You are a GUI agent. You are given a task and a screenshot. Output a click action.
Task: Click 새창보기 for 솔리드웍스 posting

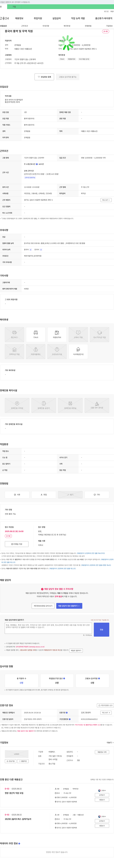102,826
